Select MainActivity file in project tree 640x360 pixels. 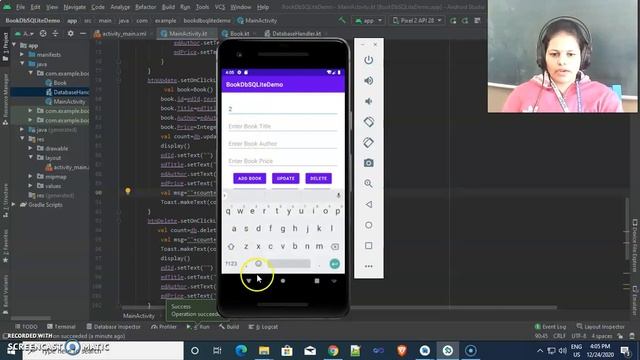[x=66, y=102]
